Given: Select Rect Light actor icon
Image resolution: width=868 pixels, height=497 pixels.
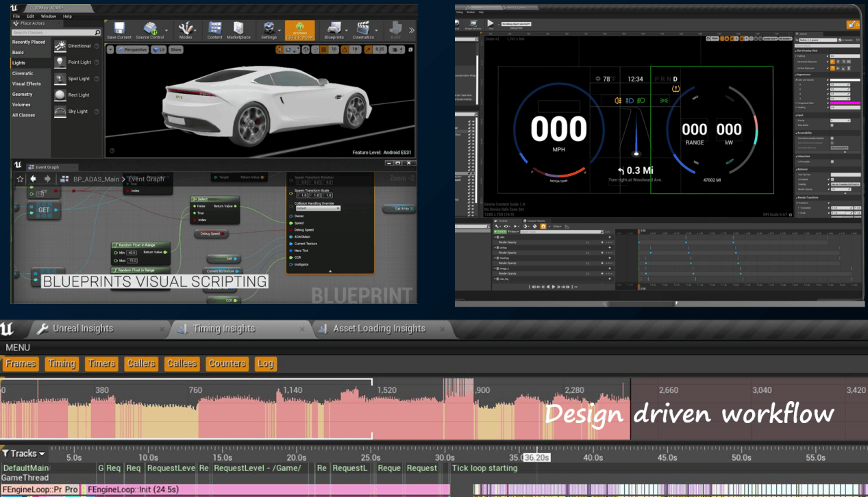Looking at the screenshot, I should coord(60,95).
